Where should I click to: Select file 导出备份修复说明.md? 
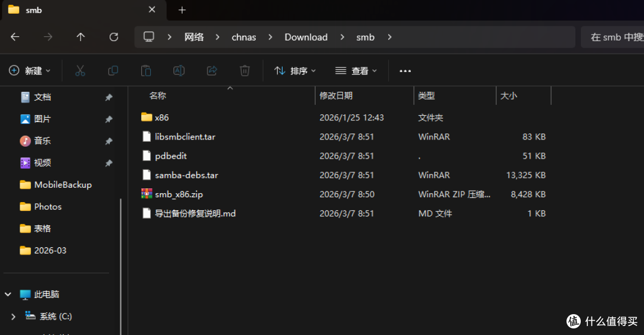(x=195, y=213)
